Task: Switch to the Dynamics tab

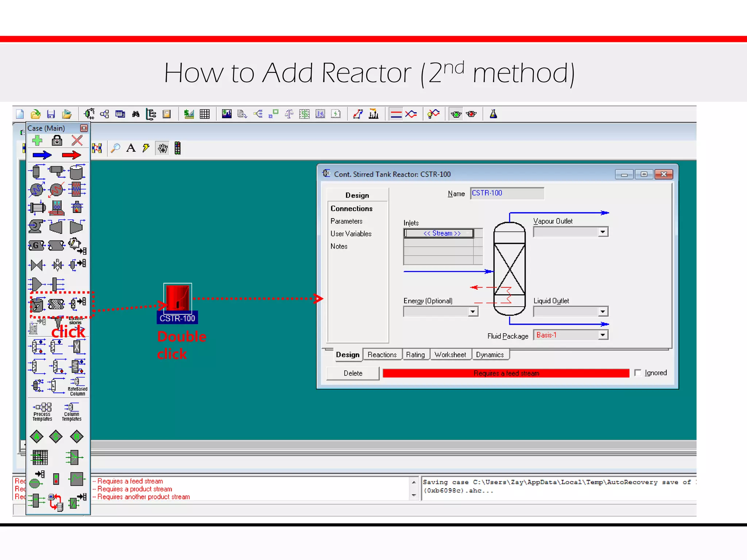Action: click(489, 355)
